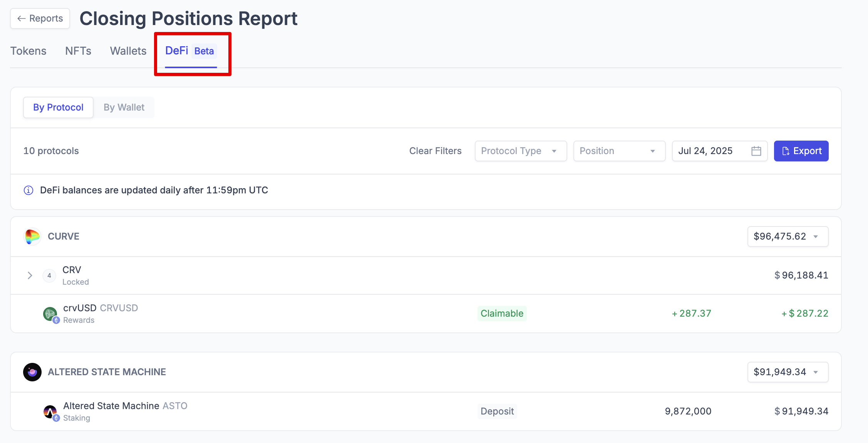Click the Curve protocol logo icon
The height and width of the screenshot is (443, 868).
point(32,237)
